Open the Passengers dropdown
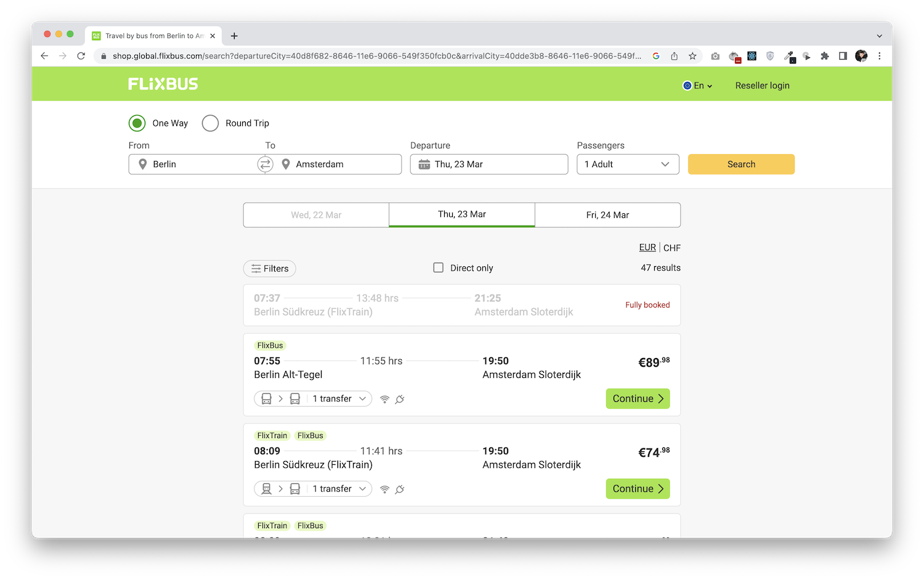The image size is (924, 580). tap(628, 164)
